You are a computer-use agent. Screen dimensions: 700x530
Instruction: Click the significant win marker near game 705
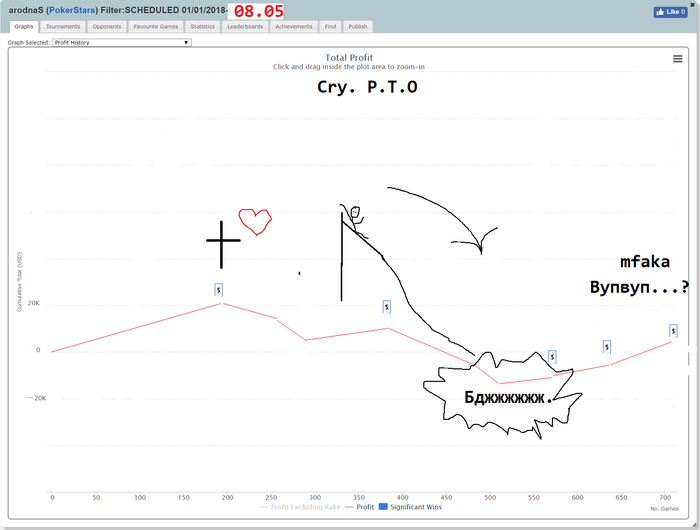(x=673, y=331)
